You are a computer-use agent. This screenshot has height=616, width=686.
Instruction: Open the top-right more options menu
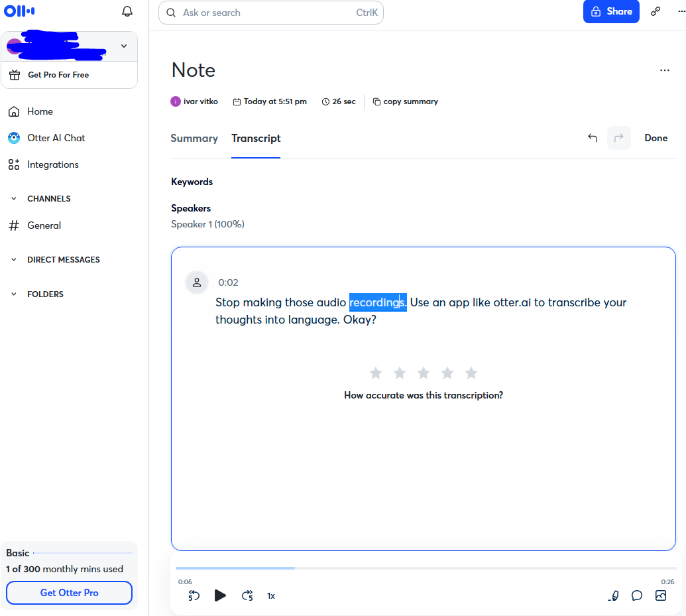click(x=681, y=11)
